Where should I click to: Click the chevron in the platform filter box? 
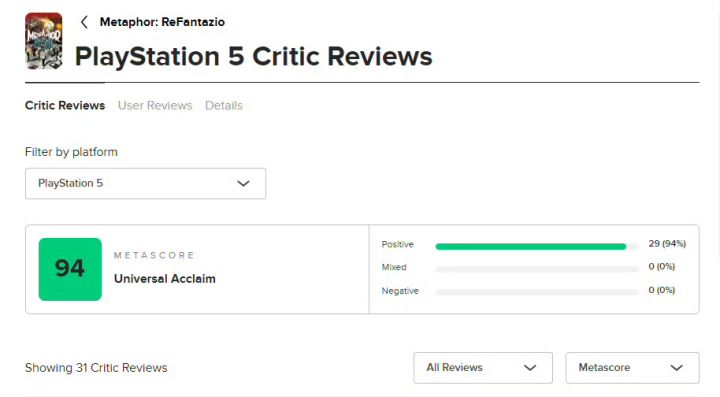click(x=243, y=184)
